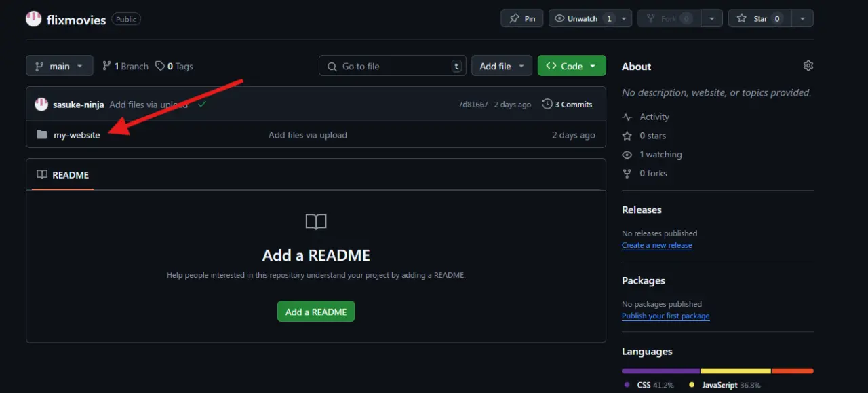This screenshot has height=393, width=868.
Task: Expand the Add file dropdown
Action: [x=502, y=66]
